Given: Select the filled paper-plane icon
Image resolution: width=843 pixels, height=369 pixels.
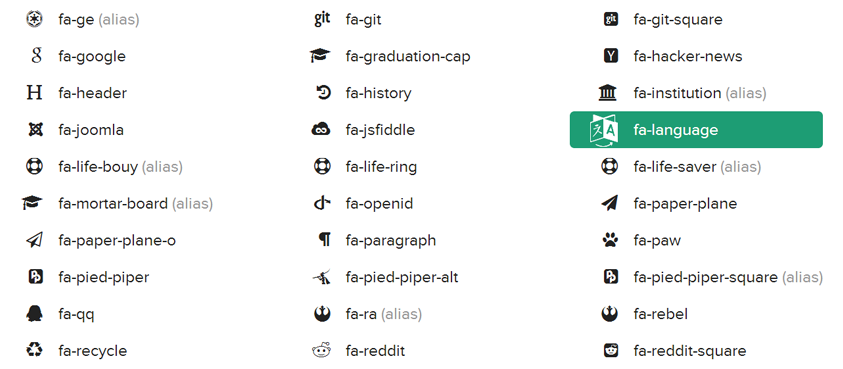Looking at the screenshot, I should (x=610, y=203).
